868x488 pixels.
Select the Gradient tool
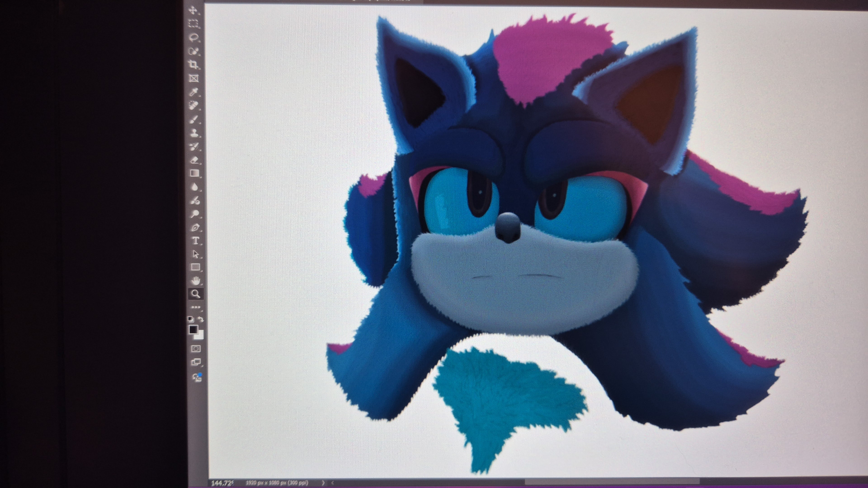point(195,173)
